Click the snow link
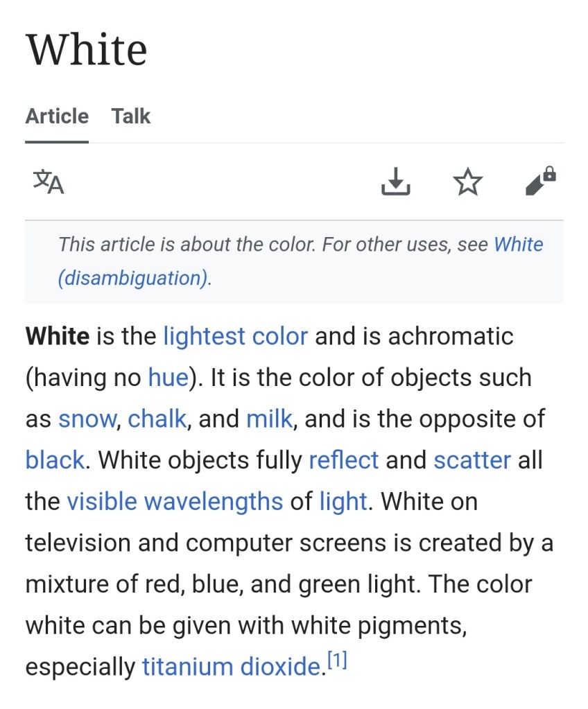The width and height of the screenshot is (588, 709). point(88,419)
